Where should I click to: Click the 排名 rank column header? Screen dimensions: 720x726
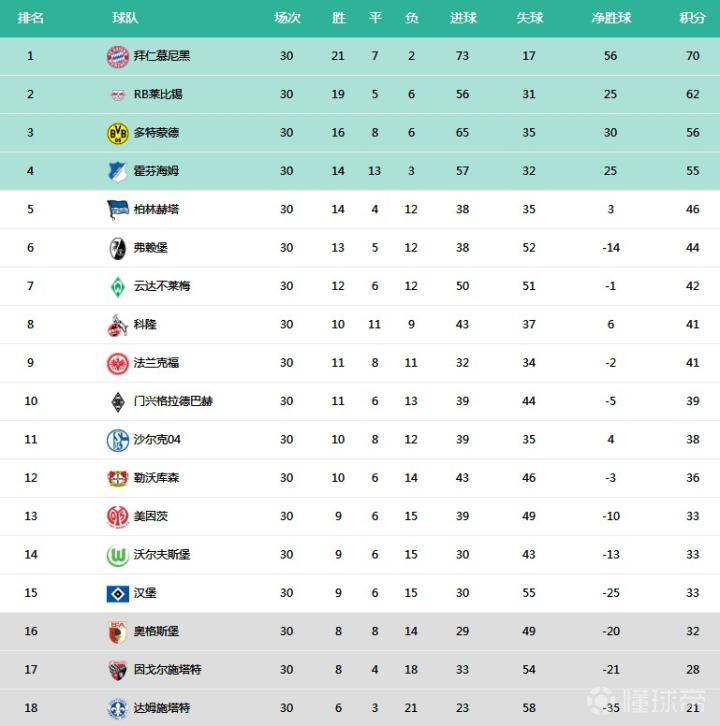coord(31,18)
